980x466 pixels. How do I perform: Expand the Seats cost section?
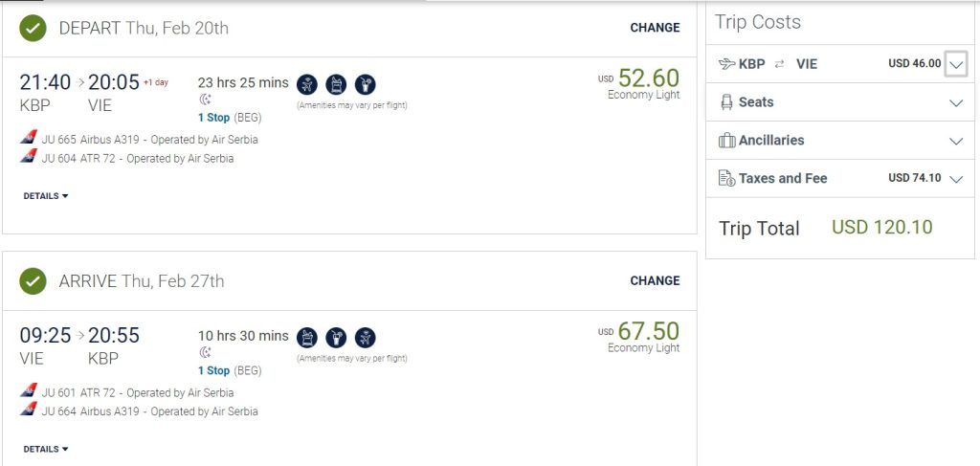coord(956,102)
